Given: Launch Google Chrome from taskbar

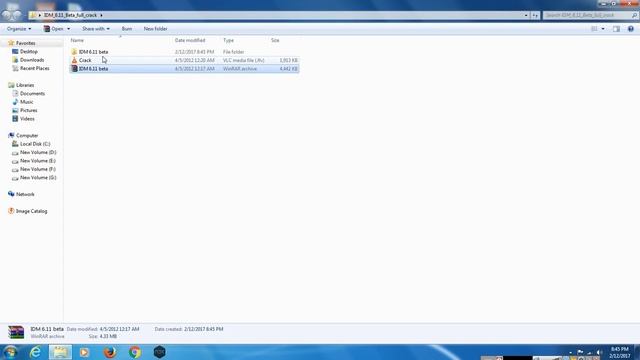Looking at the screenshot, I should pyautogui.click(x=135, y=352).
